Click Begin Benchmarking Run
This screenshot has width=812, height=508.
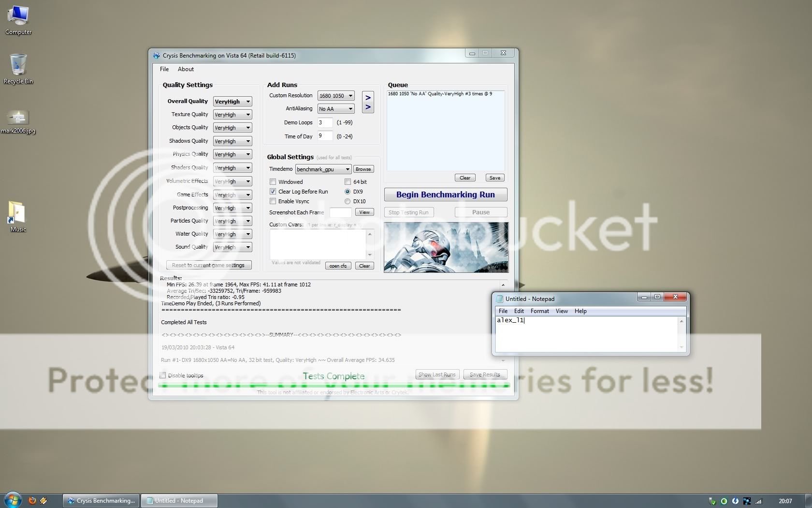click(x=446, y=194)
